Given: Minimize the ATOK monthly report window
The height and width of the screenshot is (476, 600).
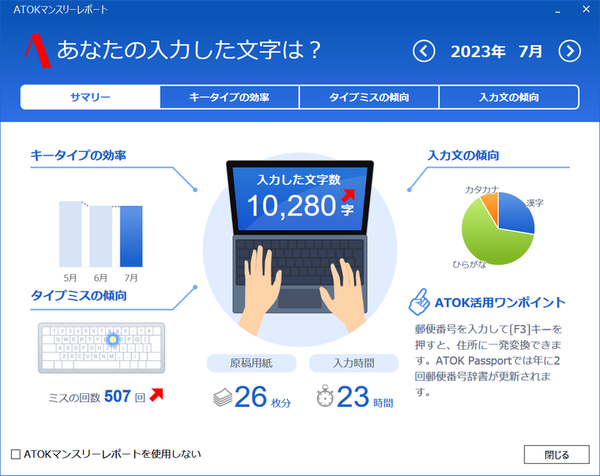Looking at the screenshot, I should click(x=558, y=10).
